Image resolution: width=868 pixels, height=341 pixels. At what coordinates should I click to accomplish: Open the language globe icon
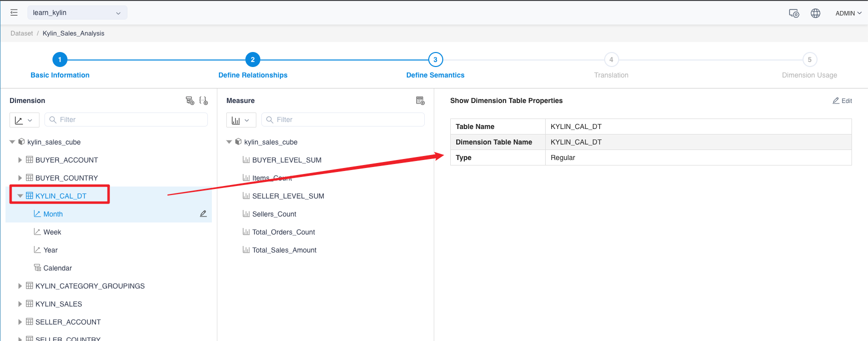tap(816, 13)
